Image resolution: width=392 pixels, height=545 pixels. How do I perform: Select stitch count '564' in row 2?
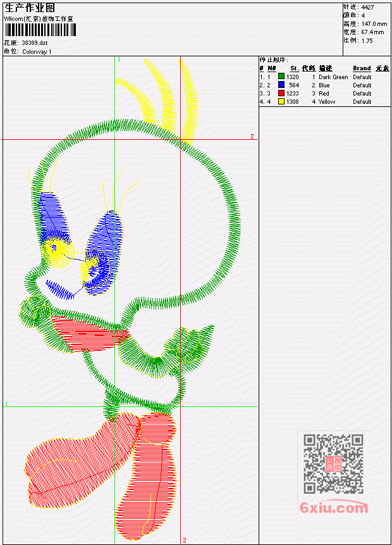tap(294, 85)
